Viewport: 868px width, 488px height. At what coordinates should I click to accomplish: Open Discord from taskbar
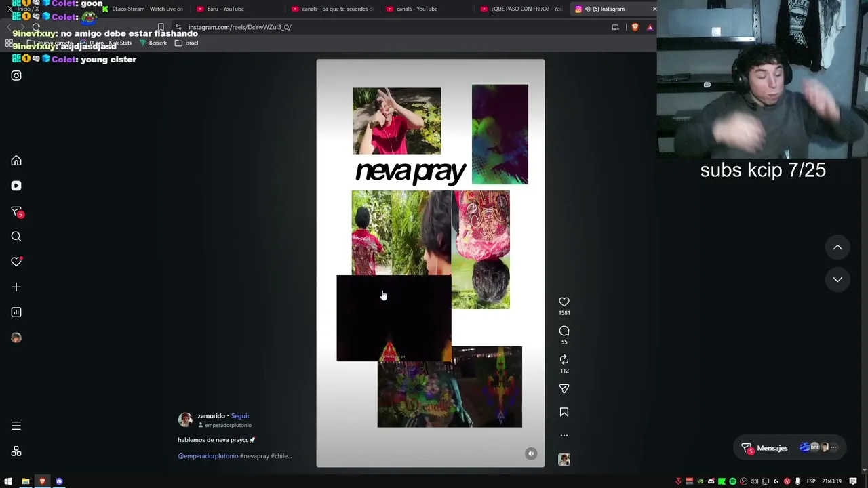59,481
